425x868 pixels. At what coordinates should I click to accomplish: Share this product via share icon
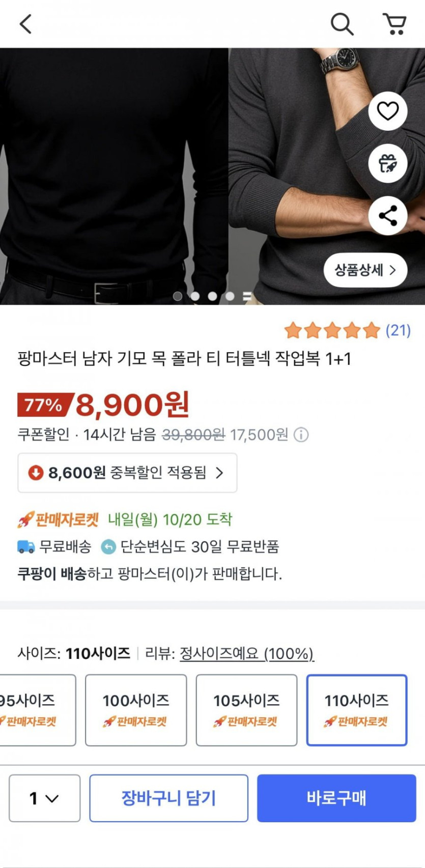387,216
